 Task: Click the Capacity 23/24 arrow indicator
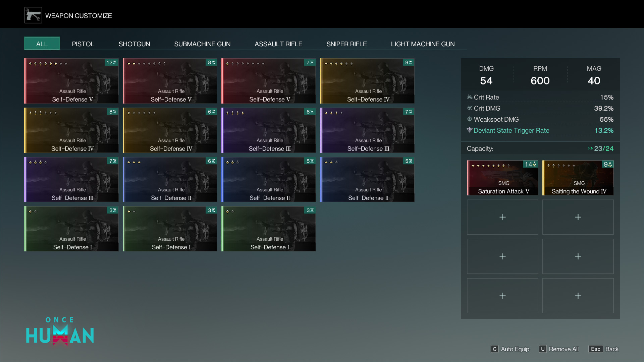coord(590,148)
